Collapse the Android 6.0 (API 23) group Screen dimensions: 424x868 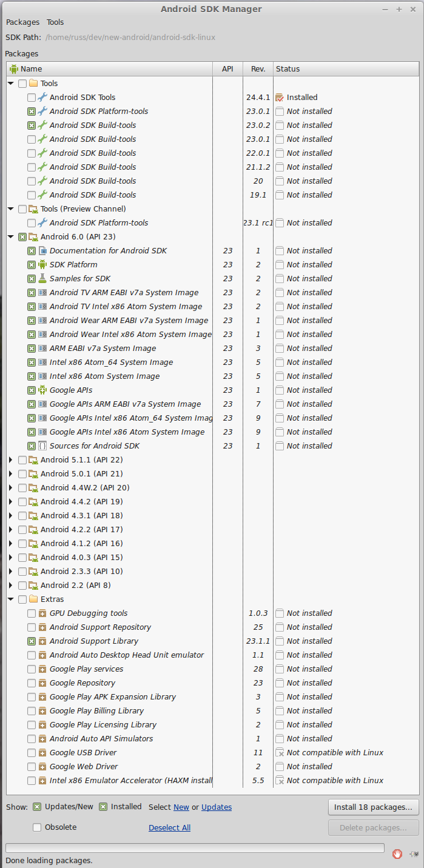click(x=11, y=236)
